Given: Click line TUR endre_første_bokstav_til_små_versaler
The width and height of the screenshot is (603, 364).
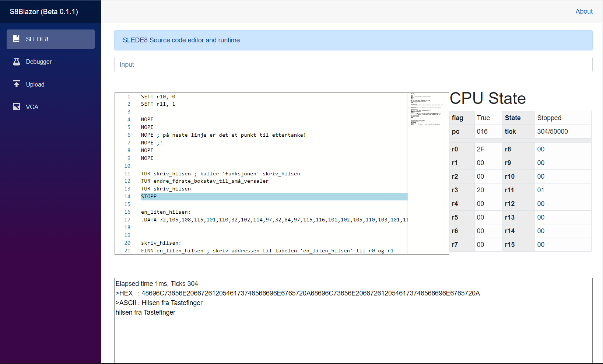Looking at the screenshot, I should [205, 181].
